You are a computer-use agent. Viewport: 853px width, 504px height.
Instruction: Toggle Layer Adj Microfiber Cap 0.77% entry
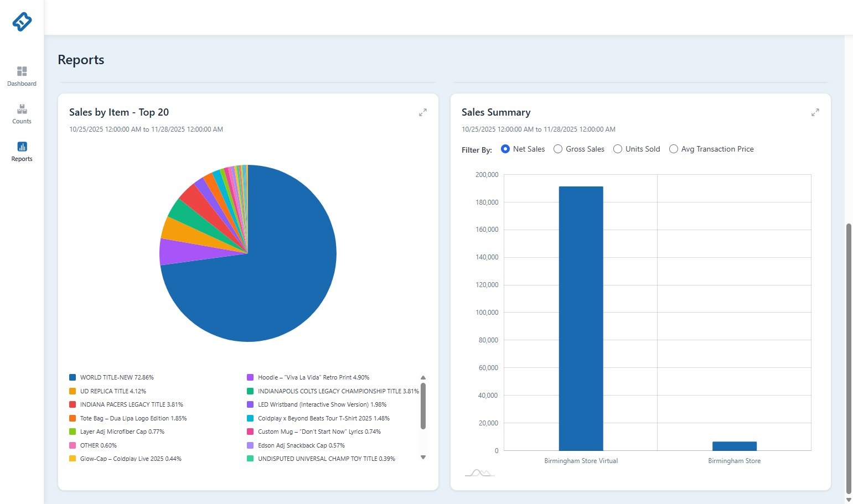click(x=117, y=432)
